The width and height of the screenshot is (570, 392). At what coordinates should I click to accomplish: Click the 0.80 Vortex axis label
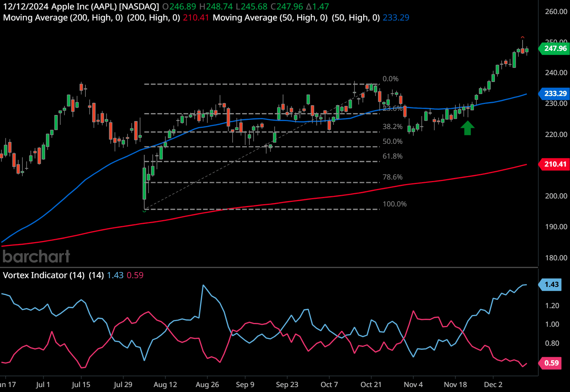[x=552, y=343]
